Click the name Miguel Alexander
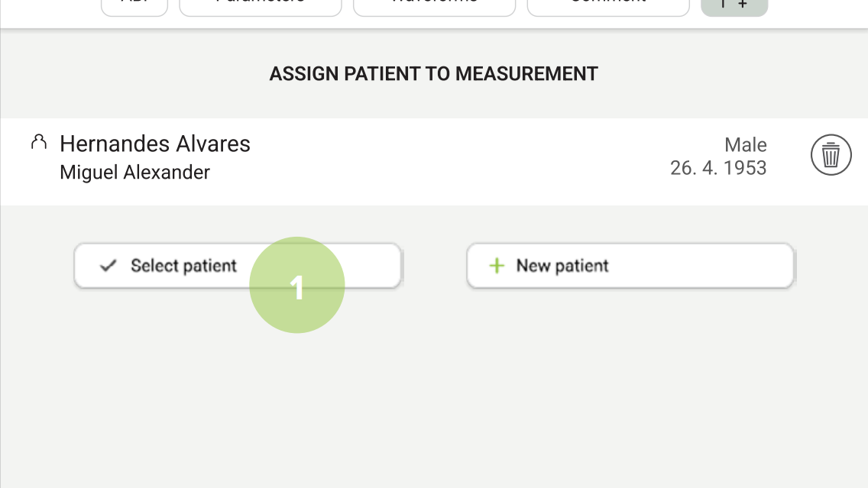Viewport: 868px width, 488px height. point(134,172)
